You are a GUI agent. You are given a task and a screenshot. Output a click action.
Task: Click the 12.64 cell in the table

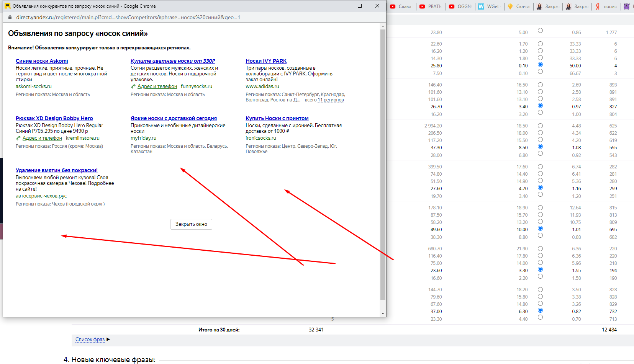(575, 208)
